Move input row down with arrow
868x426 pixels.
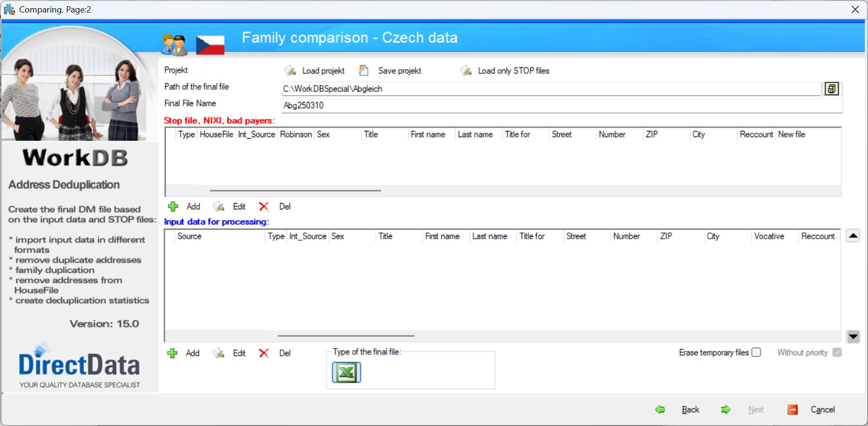(x=853, y=336)
